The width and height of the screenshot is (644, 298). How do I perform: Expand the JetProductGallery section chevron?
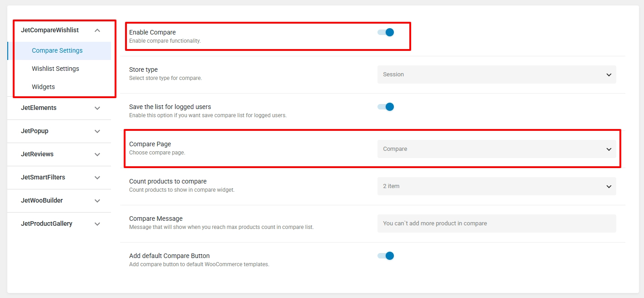(97, 224)
